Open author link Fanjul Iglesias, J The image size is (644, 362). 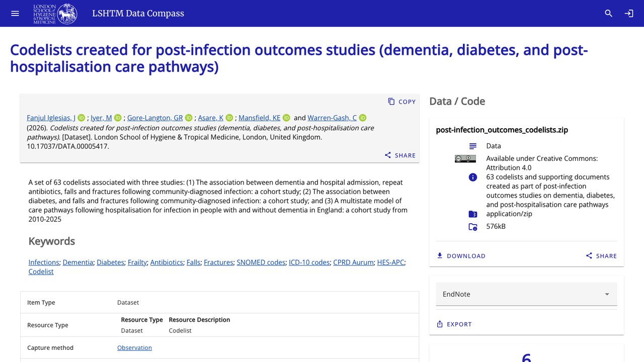coord(51,118)
